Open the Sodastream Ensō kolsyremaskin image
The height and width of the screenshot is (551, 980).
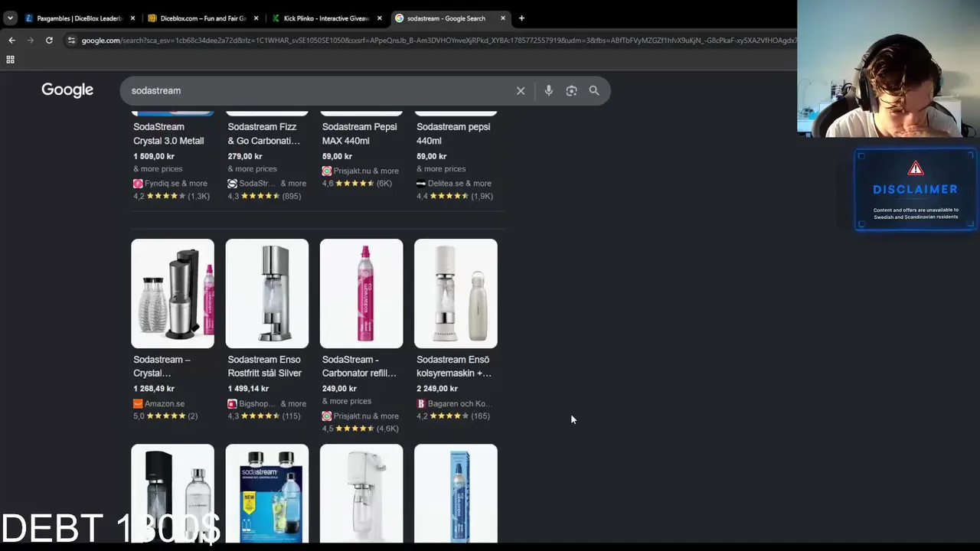click(x=456, y=294)
